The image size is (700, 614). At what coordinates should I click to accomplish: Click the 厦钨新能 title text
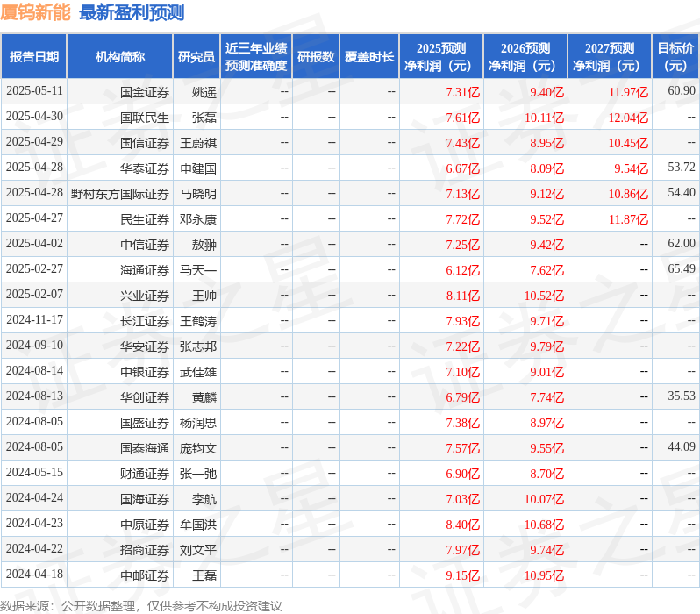point(35,12)
